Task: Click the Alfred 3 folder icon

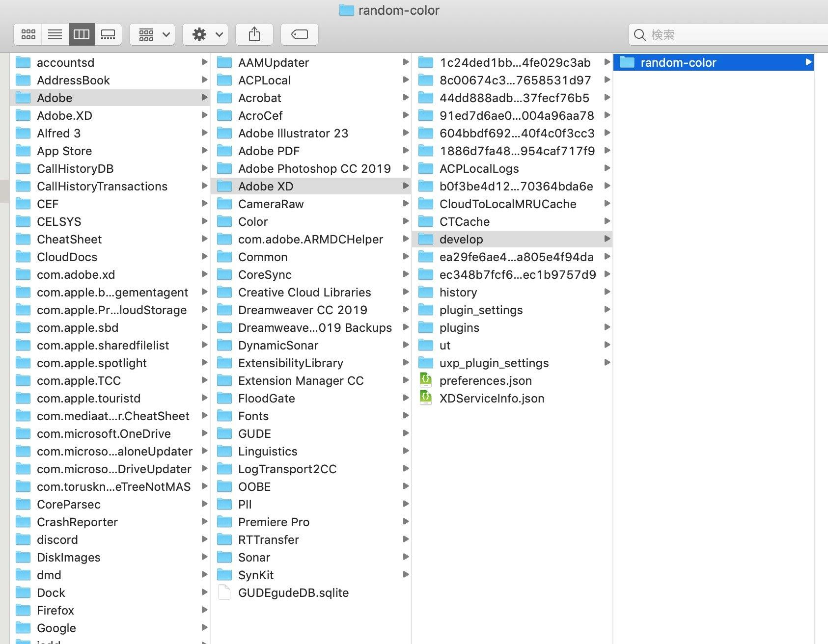Action: [23, 133]
